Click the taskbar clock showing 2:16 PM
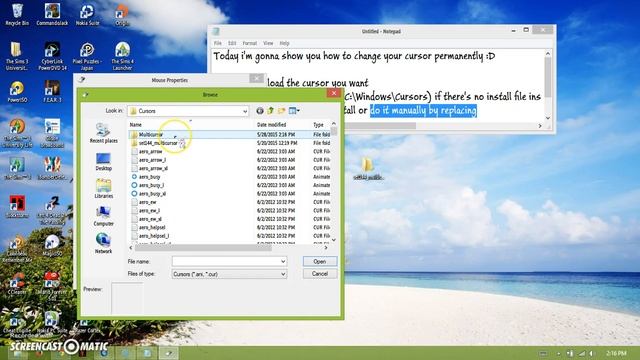The height and width of the screenshot is (360, 640). click(616, 353)
